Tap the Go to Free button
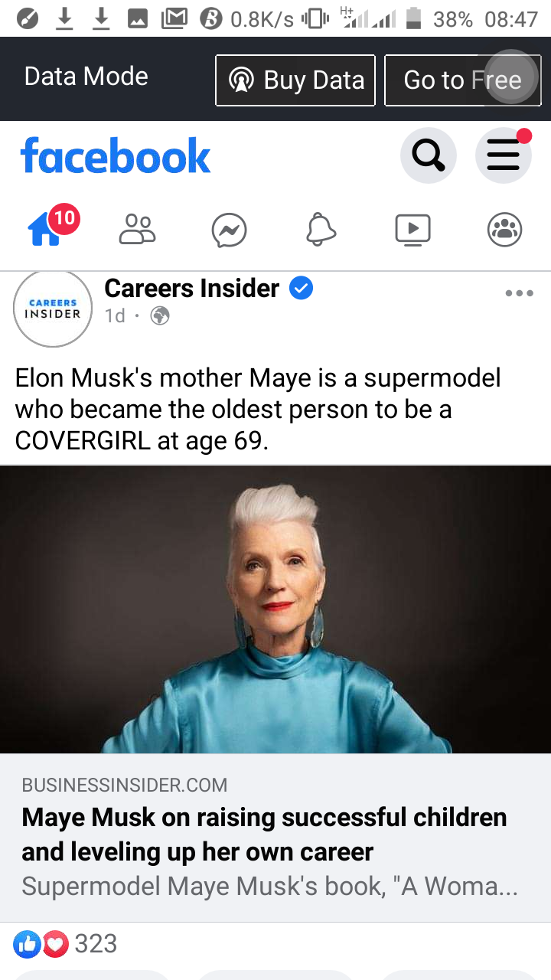This screenshot has height=980, width=551. pos(462,80)
